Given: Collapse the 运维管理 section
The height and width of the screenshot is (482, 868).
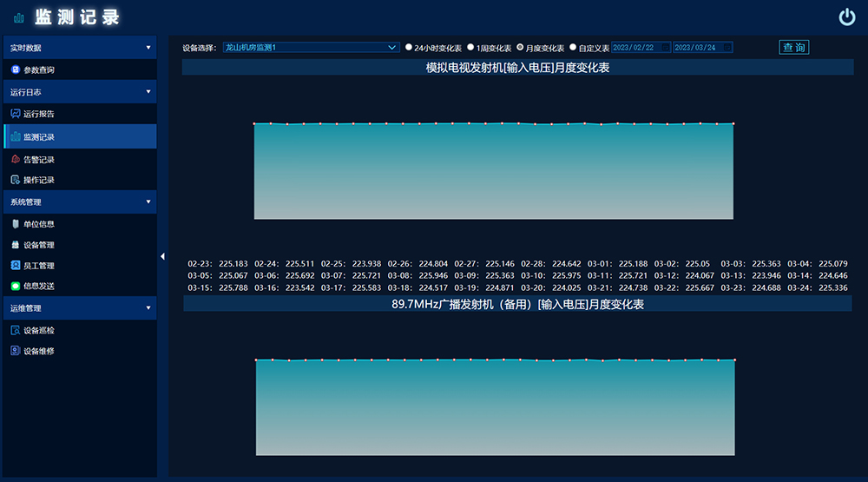Looking at the screenshot, I should [x=80, y=308].
